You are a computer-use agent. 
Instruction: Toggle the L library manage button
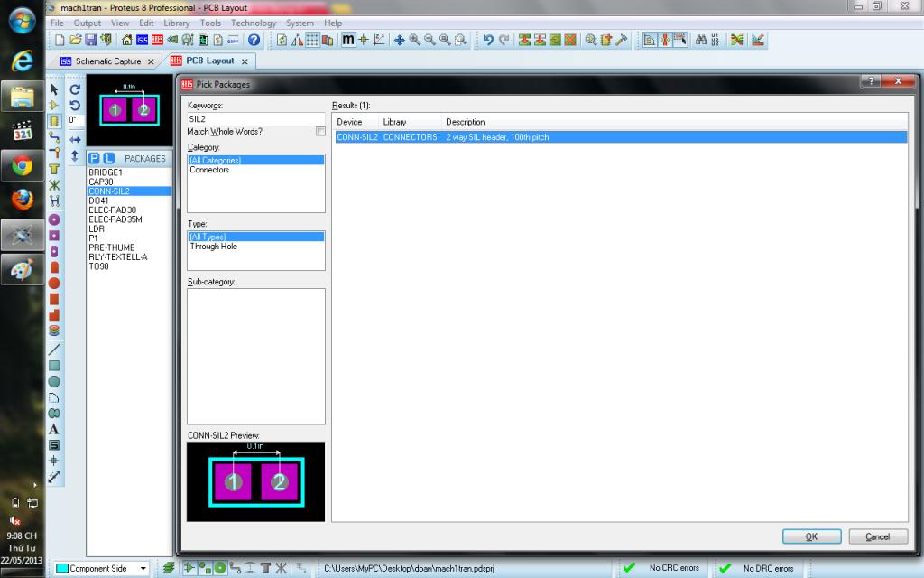(x=109, y=158)
